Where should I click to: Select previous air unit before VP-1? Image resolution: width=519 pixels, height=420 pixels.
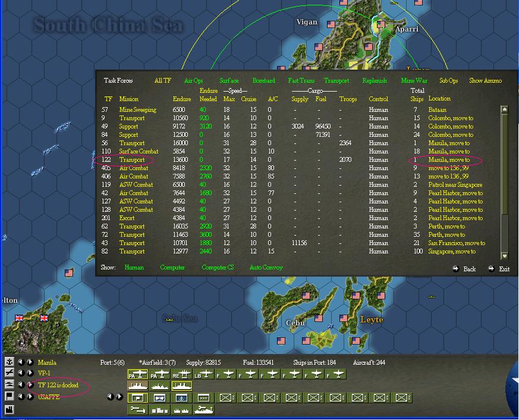pos(21,373)
